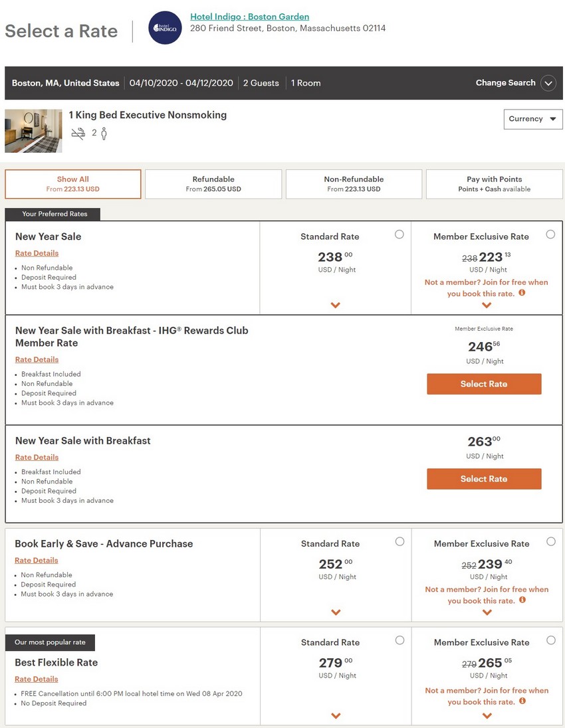Viewport: 565px width, 728px height.
Task: Click info icon on Best Flexible member rate
Action: (x=522, y=701)
